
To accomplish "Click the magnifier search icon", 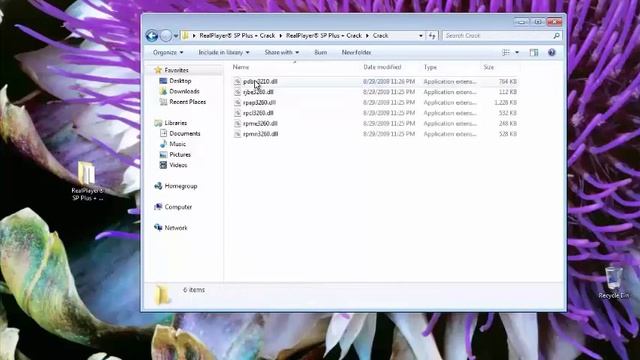I will (x=556, y=36).
